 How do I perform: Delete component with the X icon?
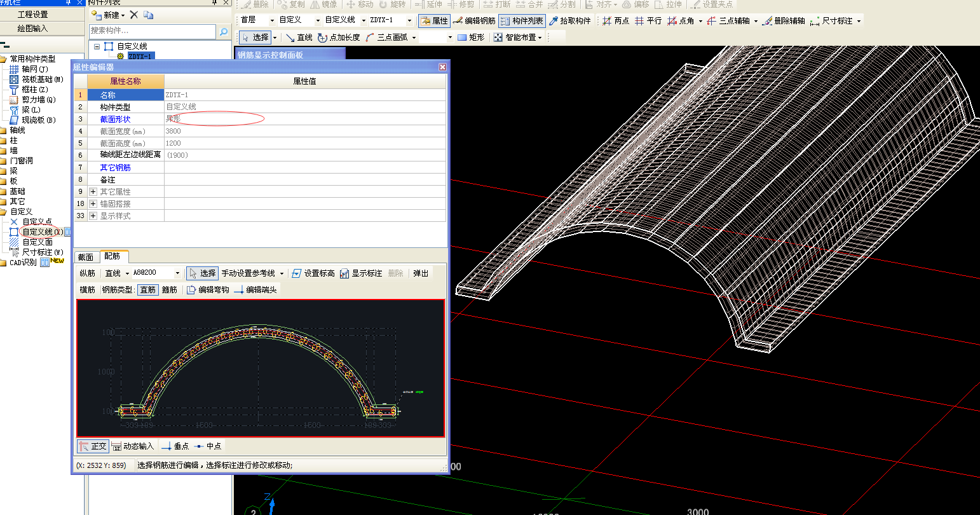point(134,15)
